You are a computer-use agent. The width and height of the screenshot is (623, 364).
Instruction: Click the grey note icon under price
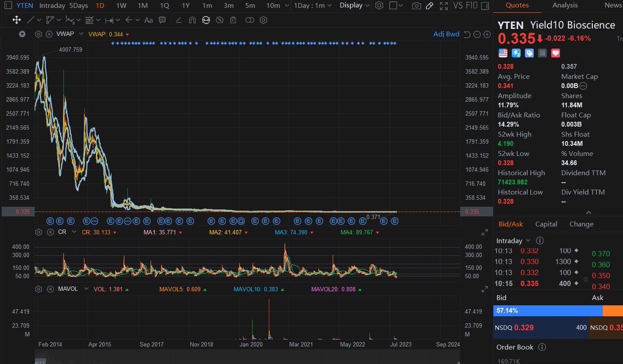click(x=543, y=53)
